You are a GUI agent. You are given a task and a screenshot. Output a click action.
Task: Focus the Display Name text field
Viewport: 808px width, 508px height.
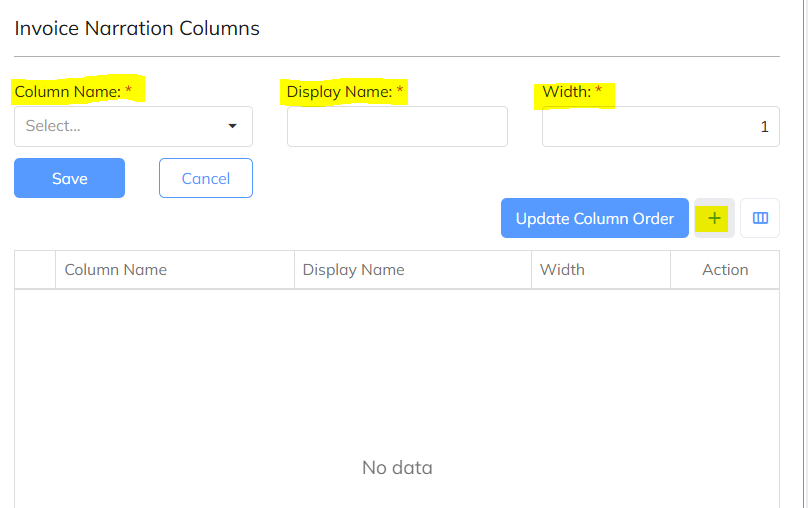click(397, 127)
